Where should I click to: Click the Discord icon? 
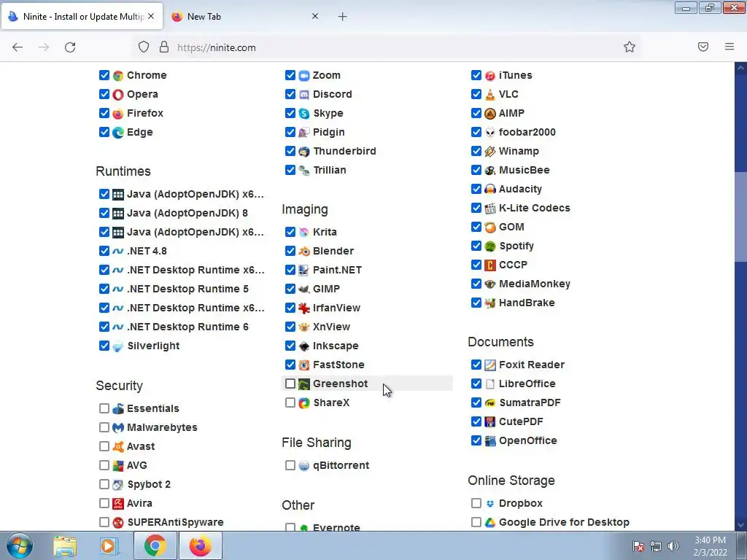tap(304, 94)
